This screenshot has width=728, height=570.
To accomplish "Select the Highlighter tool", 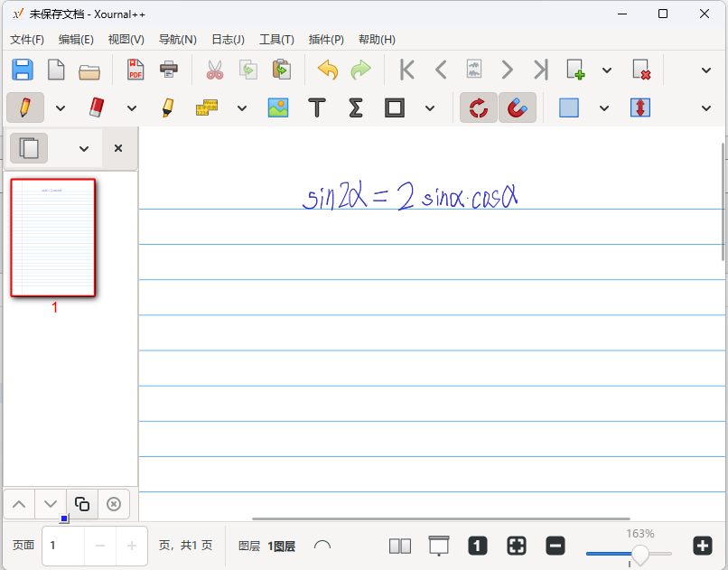I will (x=167, y=107).
